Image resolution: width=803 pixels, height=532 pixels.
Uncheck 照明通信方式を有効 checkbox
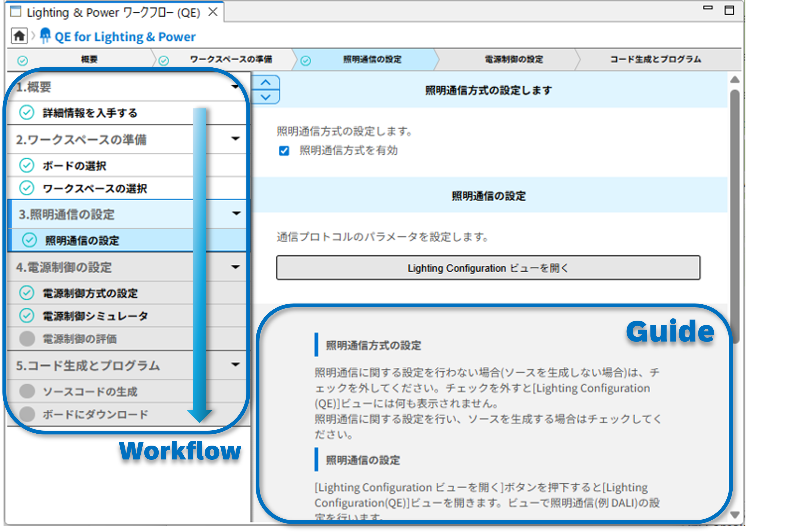pyautogui.click(x=284, y=150)
